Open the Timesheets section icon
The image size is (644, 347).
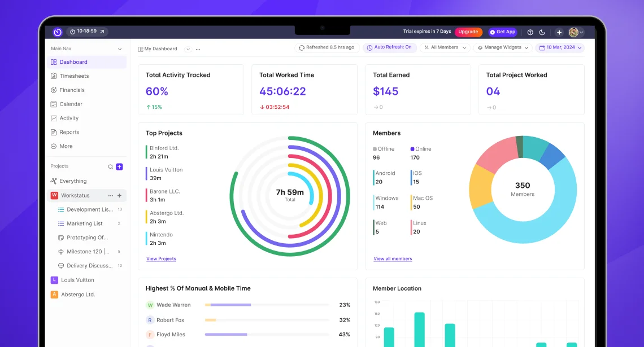click(54, 76)
